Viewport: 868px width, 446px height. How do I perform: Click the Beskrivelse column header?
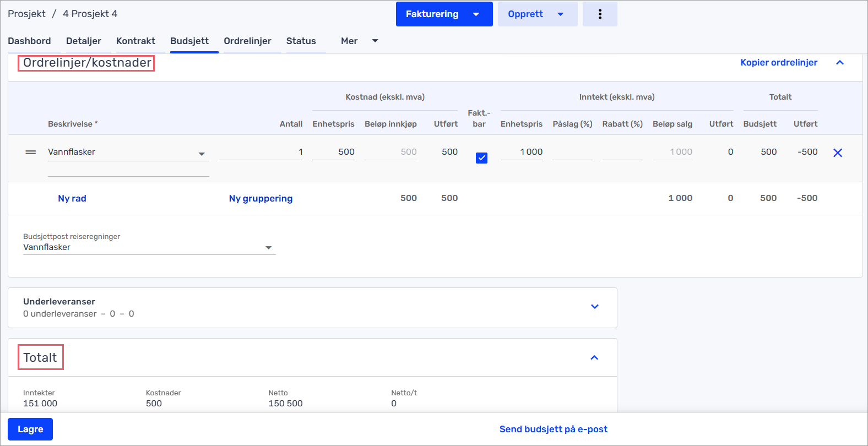point(73,124)
